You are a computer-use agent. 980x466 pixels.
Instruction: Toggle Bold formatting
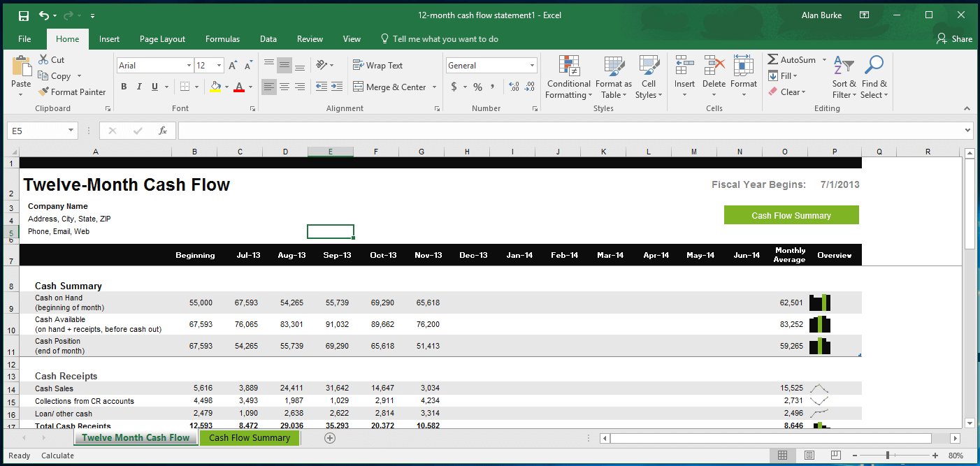124,87
